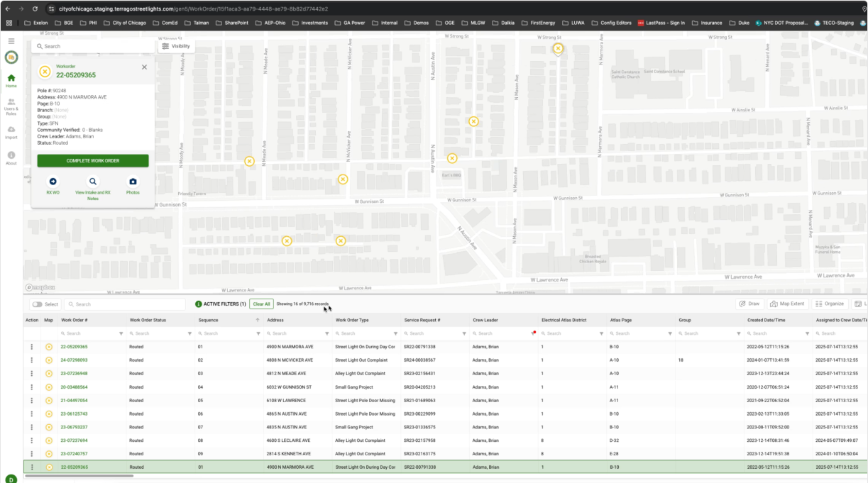Open the City of Chicago bookmark folder
This screenshot has height=483, width=868.
point(125,23)
